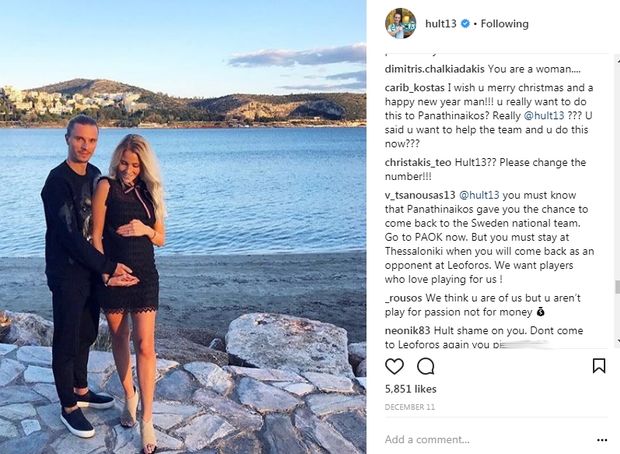Save post with the bookmark icon
Viewport: 620px width, 454px height.
(x=599, y=366)
